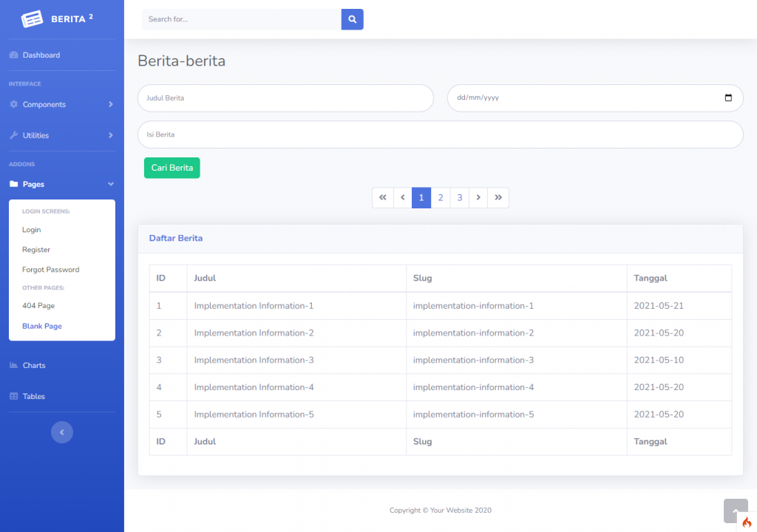757x532 pixels.
Task: Collapse the sidebar using the circular arrow button
Action: click(x=62, y=432)
